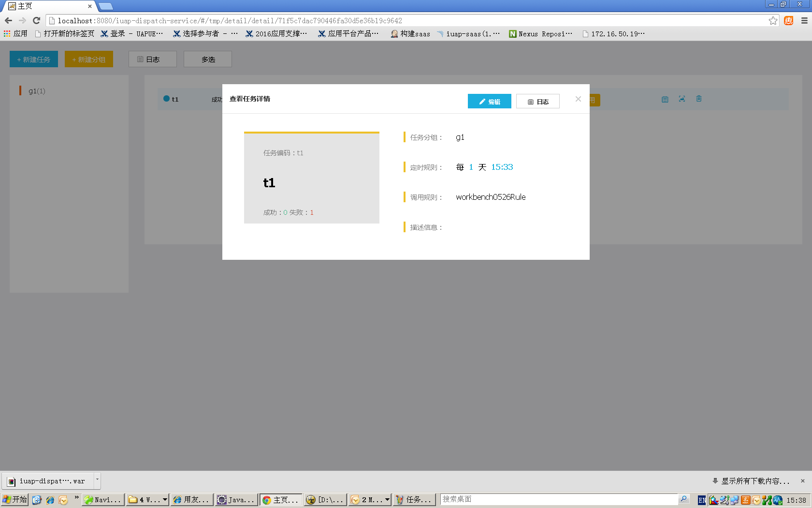The width and height of the screenshot is (812, 508).
Task: Click the 编辑 edit button in dialog
Action: pos(489,101)
